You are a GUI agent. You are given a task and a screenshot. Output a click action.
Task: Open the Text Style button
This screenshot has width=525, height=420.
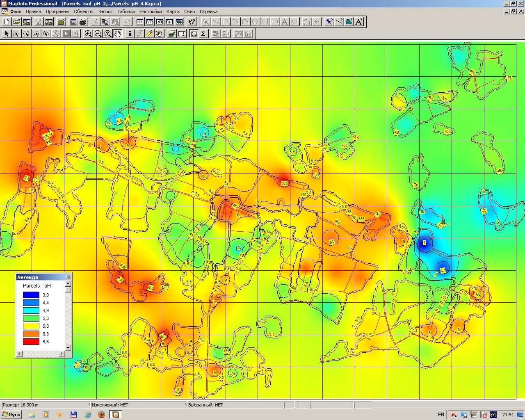click(359, 22)
